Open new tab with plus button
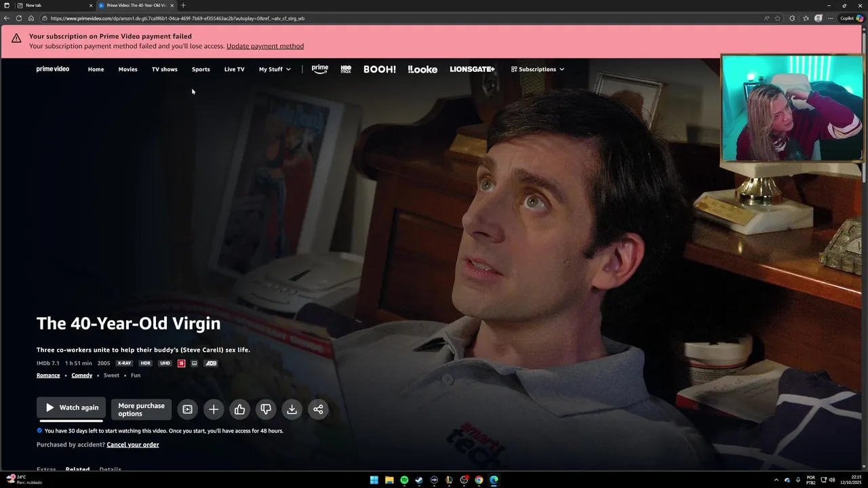 [183, 5]
